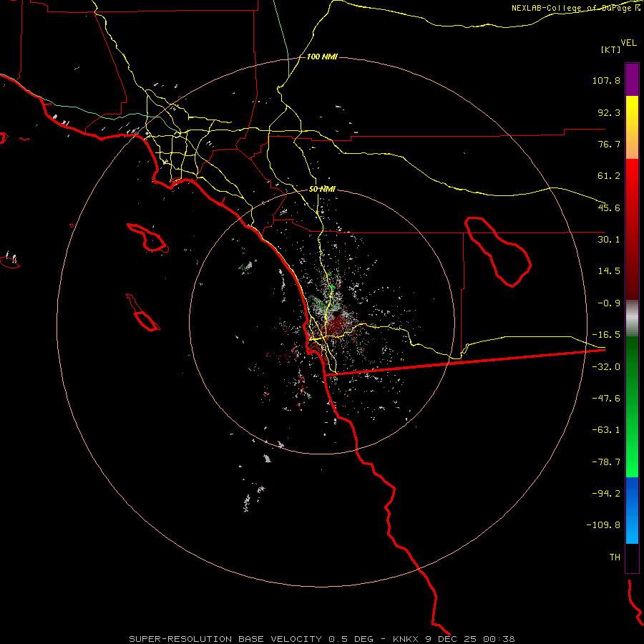The width and height of the screenshot is (644, 644).
Task: Pick the red segment of the color bar
Action: pyautogui.click(x=632, y=229)
